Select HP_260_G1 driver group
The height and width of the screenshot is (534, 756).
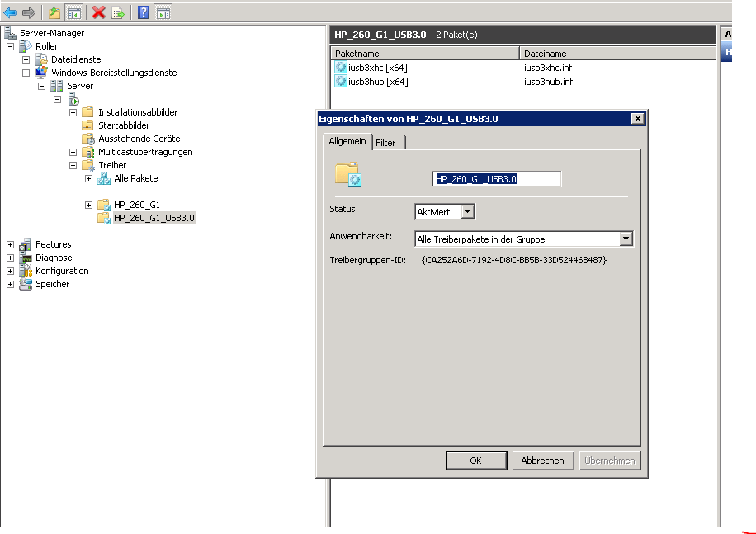[x=136, y=205]
